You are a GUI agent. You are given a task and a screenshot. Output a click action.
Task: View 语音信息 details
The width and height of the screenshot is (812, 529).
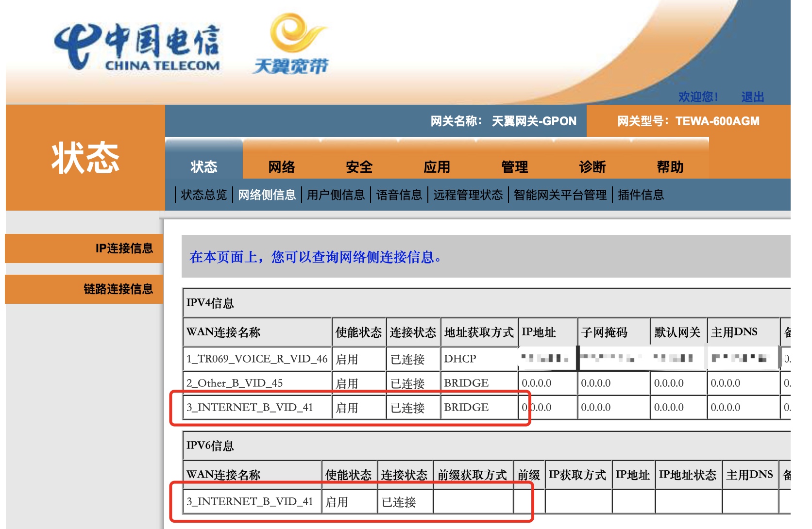pyautogui.click(x=400, y=195)
